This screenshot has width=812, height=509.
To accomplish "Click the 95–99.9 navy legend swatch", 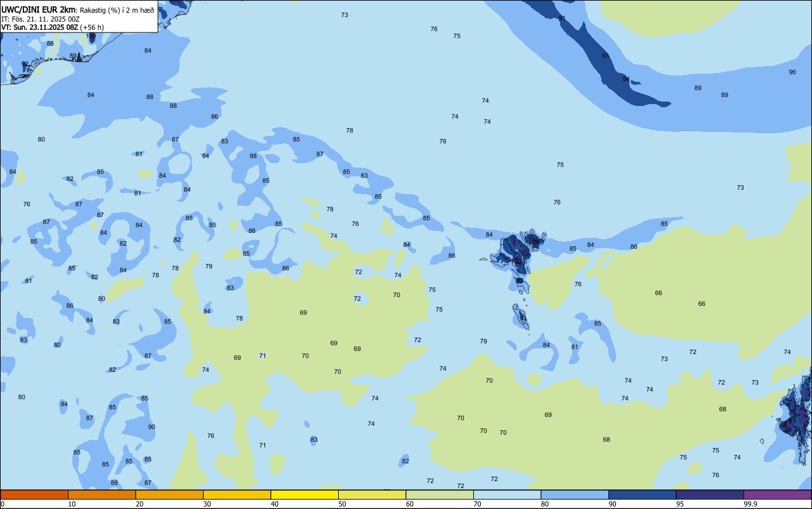I will tap(710, 494).
